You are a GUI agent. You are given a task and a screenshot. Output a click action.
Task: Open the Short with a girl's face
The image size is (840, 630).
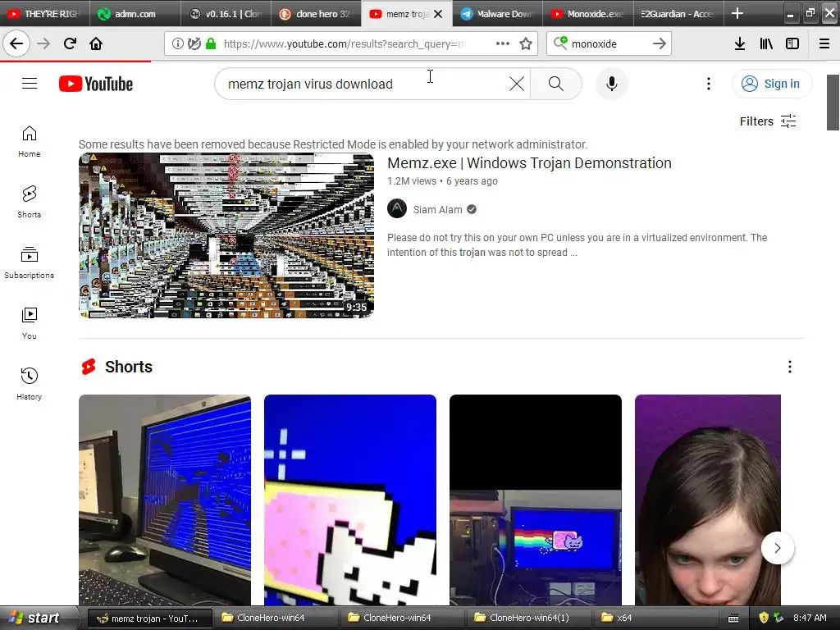tap(708, 500)
